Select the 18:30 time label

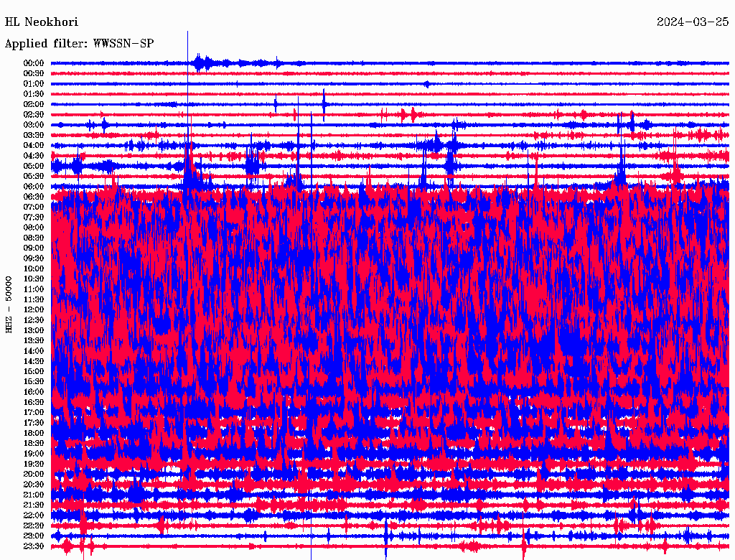coord(34,443)
